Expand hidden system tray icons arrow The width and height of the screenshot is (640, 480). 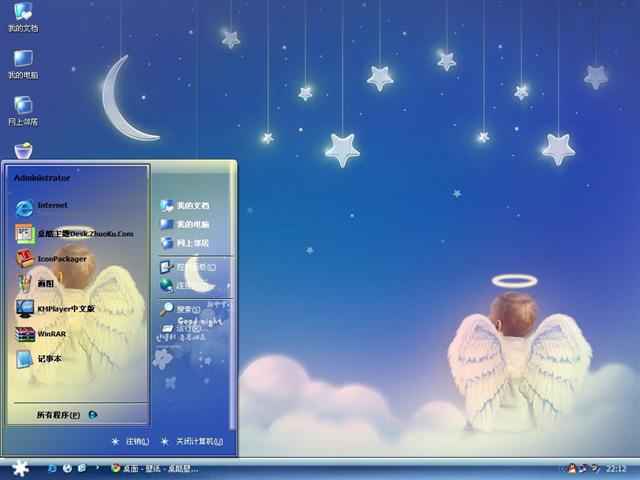click(561, 469)
